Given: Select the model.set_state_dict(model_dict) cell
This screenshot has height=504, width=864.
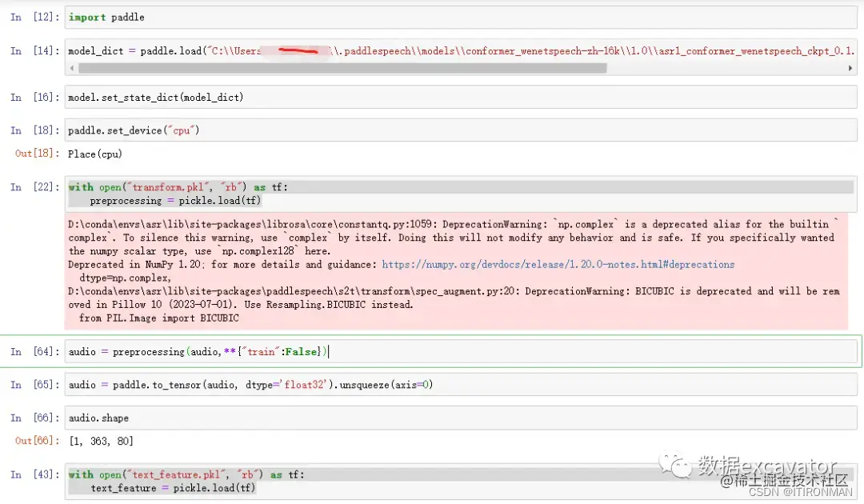Looking at the screenshot, I should [x=460, y=97].
